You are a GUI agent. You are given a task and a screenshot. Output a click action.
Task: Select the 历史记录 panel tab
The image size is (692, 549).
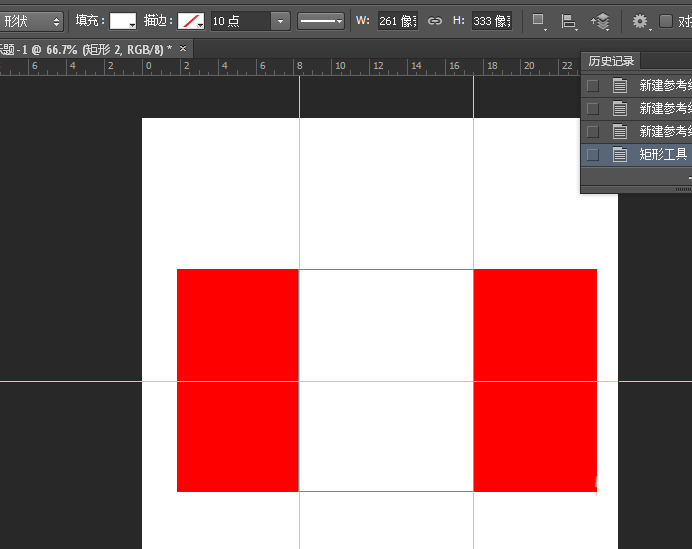pyautogui.click(x=611, y=61)
